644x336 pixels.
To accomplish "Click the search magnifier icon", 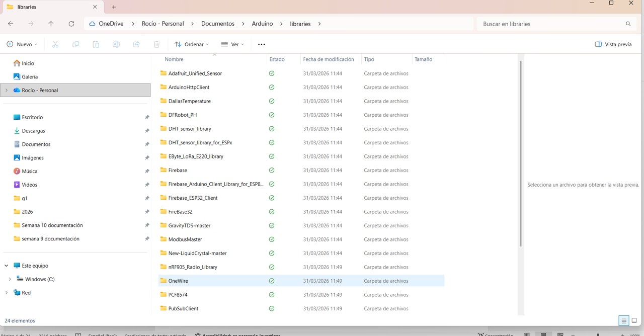I will [x=628, y=24].
